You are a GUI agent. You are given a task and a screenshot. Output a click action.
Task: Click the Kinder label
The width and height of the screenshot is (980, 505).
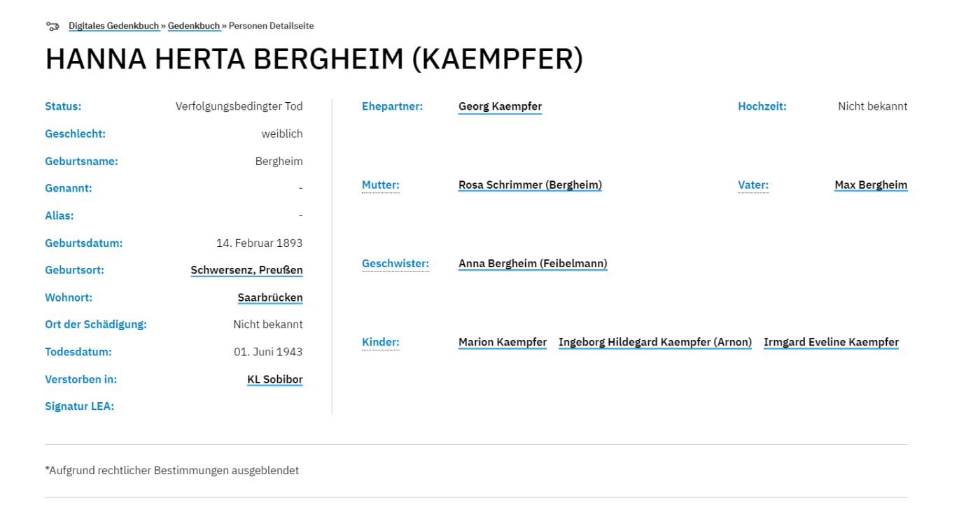pyautogui.click(x=381, y=342)
